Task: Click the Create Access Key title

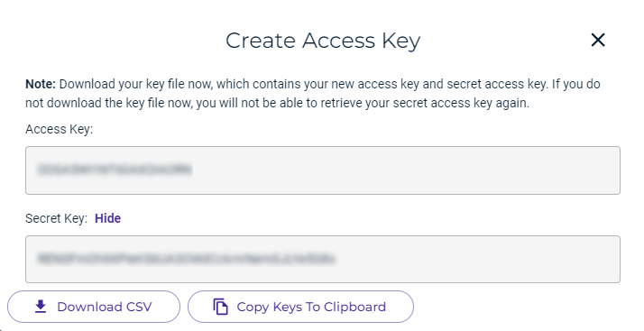Action: (323, 41)
